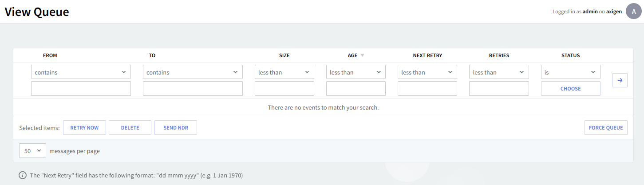Image resolution: width=644 pixels, height=185 pixels.
Task: Open the Next Retry comparison dropdown
Action: tap(427, 72)
